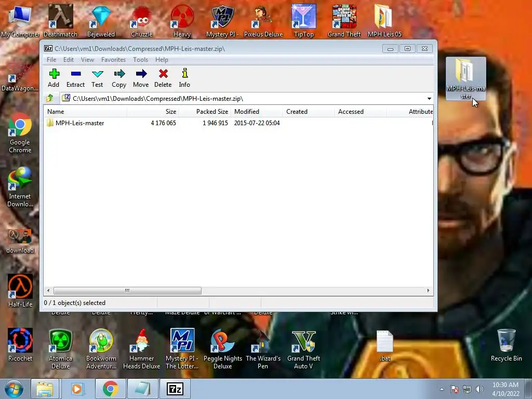The image size is (532, 399).
Task: Select the Bookworm Adventures desktop shortcut
Action: [101, 349]
